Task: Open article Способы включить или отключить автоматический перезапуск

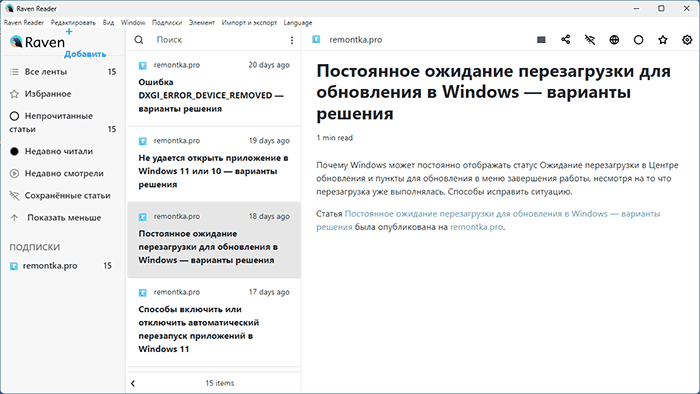Action: (214, 322)
